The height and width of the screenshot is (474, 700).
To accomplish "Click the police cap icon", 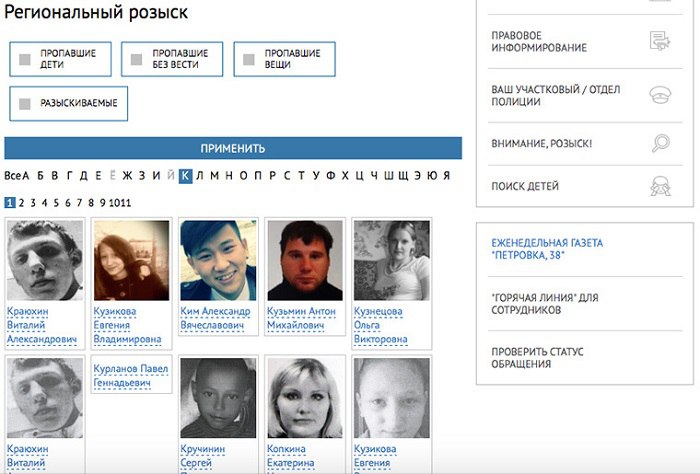I will coord(660,95).
